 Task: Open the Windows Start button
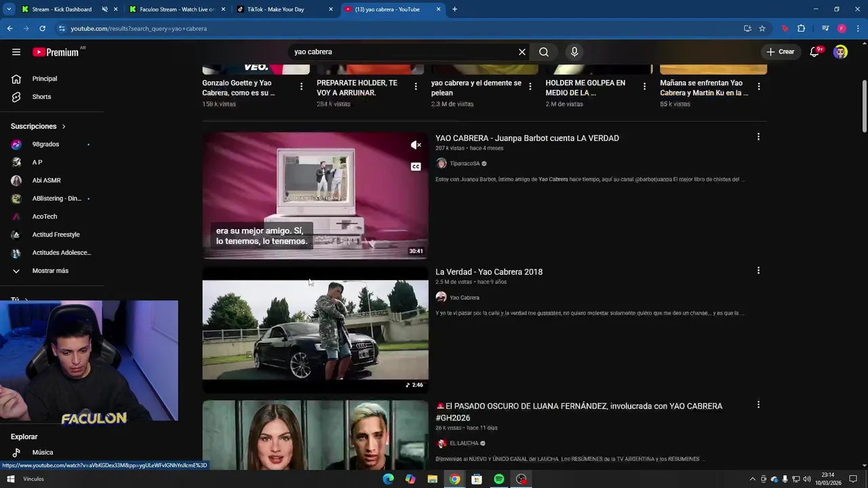[x=11, y=479]
